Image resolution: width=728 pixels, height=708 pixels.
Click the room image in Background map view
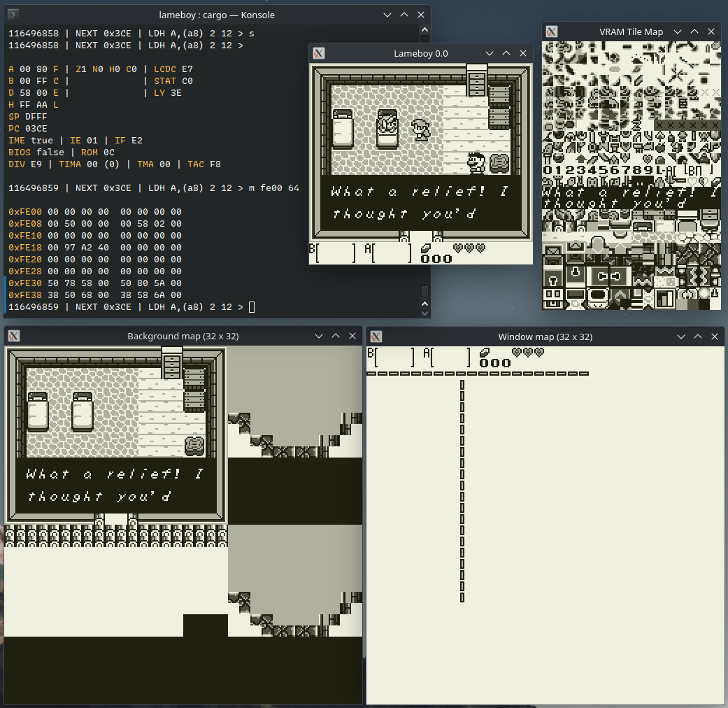click(x=116, y=435)
